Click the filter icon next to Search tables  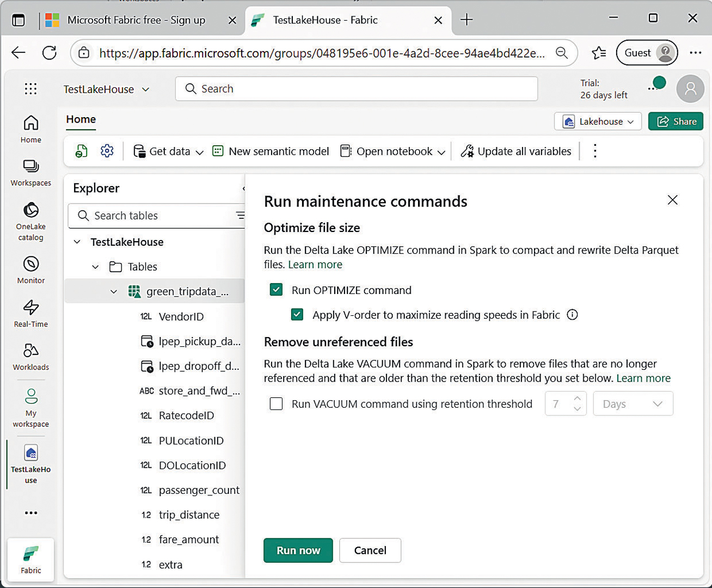240,216
